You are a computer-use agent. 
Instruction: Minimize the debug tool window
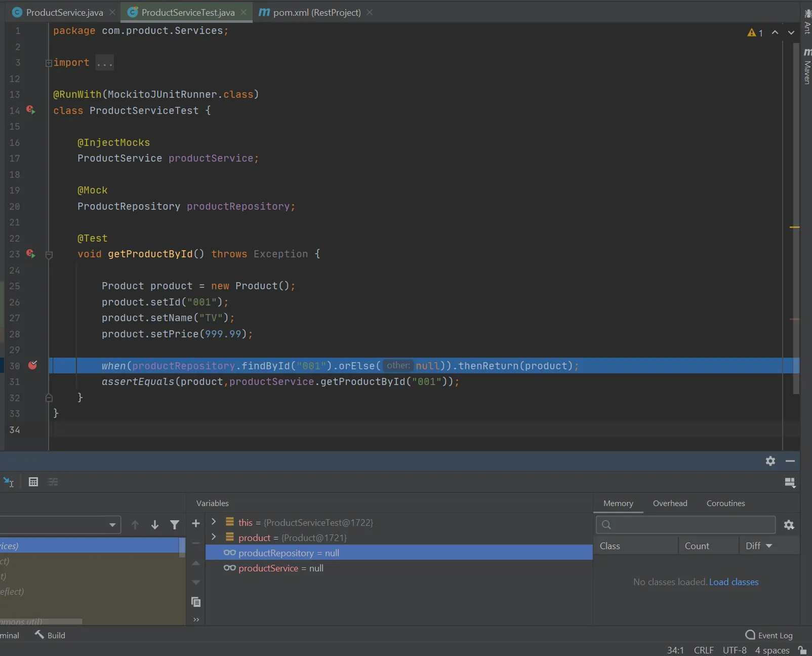click(x=790, y=461)
